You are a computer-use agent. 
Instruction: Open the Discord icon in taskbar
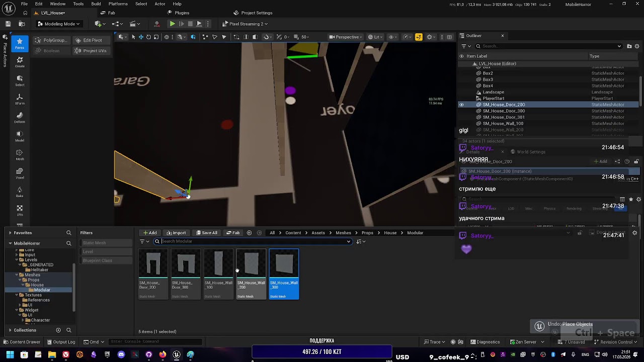pyautogui.click(x=121, y=354)
